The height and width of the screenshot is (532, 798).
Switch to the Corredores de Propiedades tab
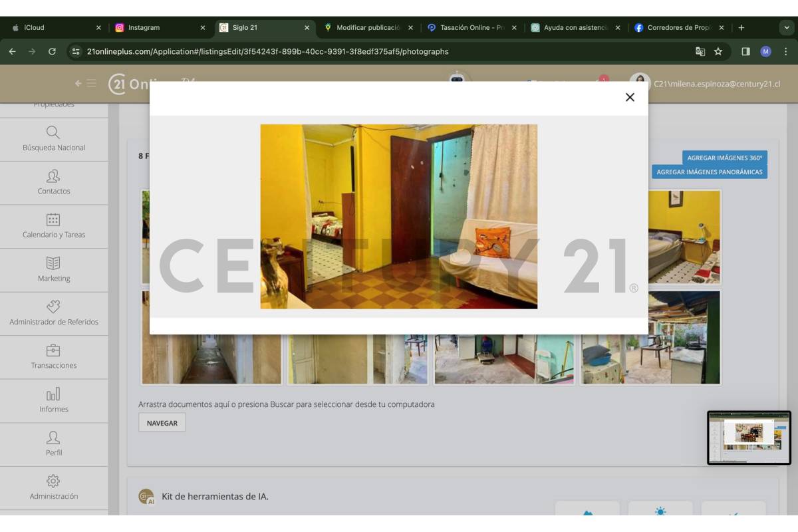[679, 28]
